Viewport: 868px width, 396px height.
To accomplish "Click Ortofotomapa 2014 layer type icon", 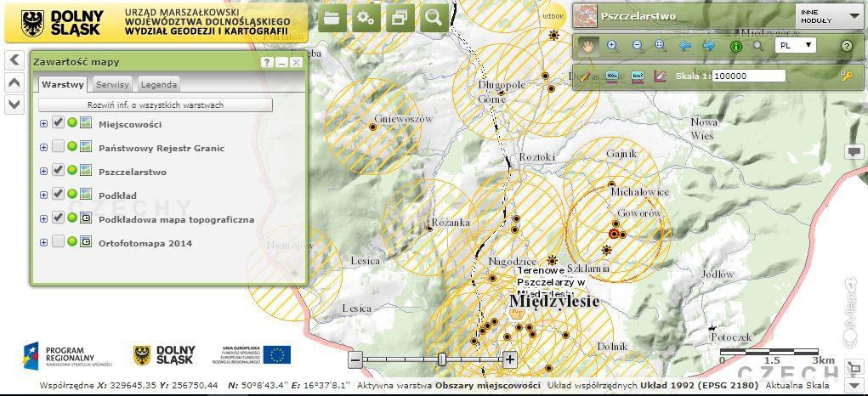I will (86, 242).
